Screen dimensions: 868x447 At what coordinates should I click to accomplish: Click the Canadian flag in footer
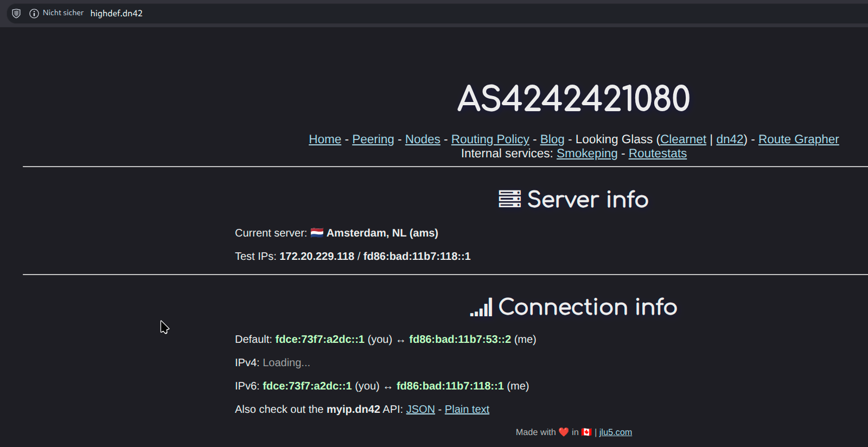586,432
